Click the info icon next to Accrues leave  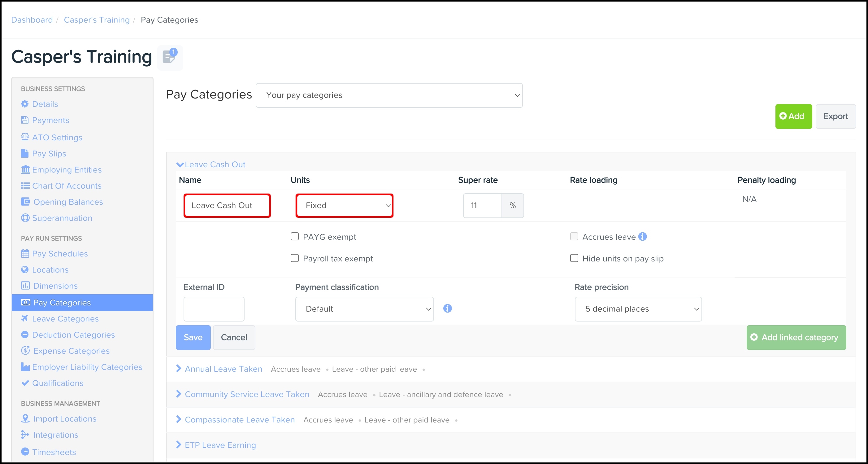[x=643, y=237]
